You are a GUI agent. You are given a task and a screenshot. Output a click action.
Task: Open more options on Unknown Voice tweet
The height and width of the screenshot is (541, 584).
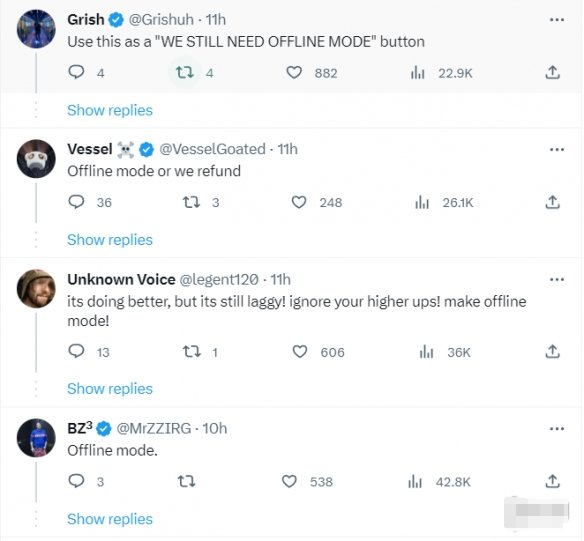pyautogui.click(x=557, y=280)
